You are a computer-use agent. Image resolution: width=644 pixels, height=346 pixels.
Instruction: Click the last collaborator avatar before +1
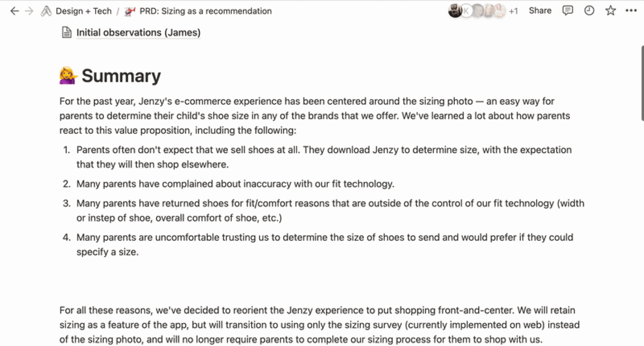tap(499, 11)
